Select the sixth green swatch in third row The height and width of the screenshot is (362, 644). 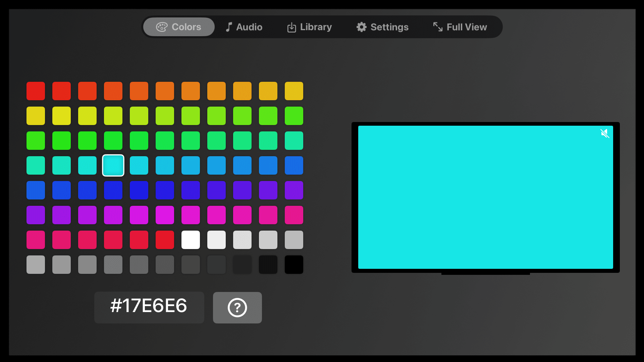coord(165,140)
